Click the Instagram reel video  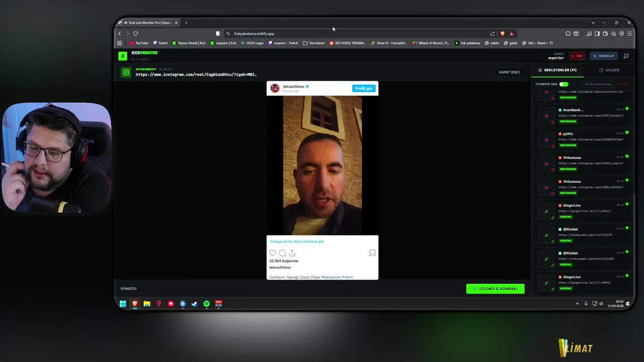click(x=322, y=165)
